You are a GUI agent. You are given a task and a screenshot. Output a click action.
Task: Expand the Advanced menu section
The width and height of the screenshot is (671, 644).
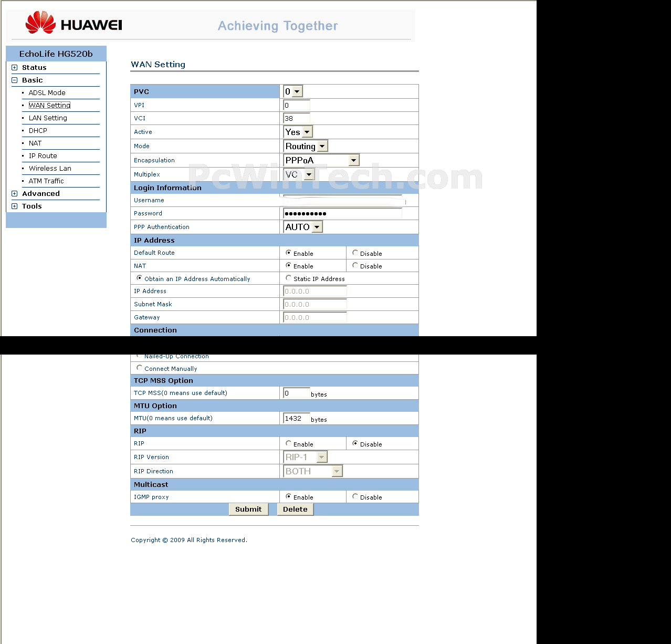coord(15,194)
